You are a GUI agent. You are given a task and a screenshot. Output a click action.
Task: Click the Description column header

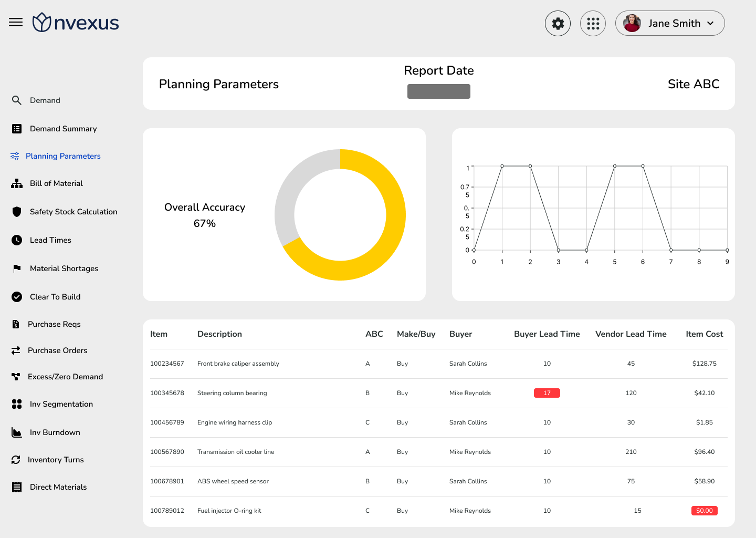(219, 334)
